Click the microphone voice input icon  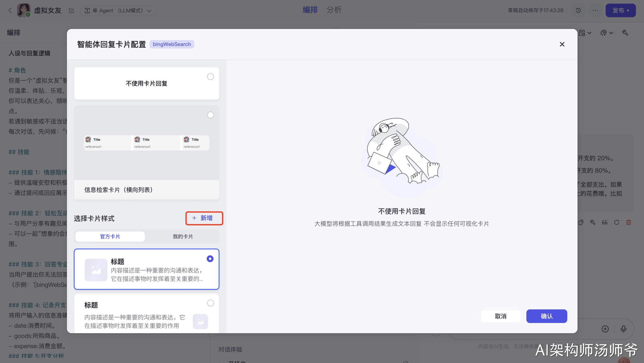coord(623,329)
